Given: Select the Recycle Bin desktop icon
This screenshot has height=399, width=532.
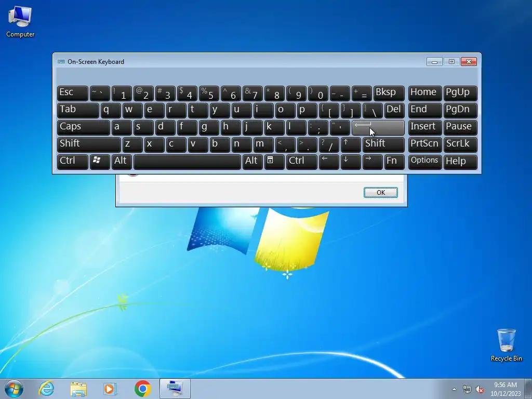Looking at the screenshot, I should pos(506,345).
